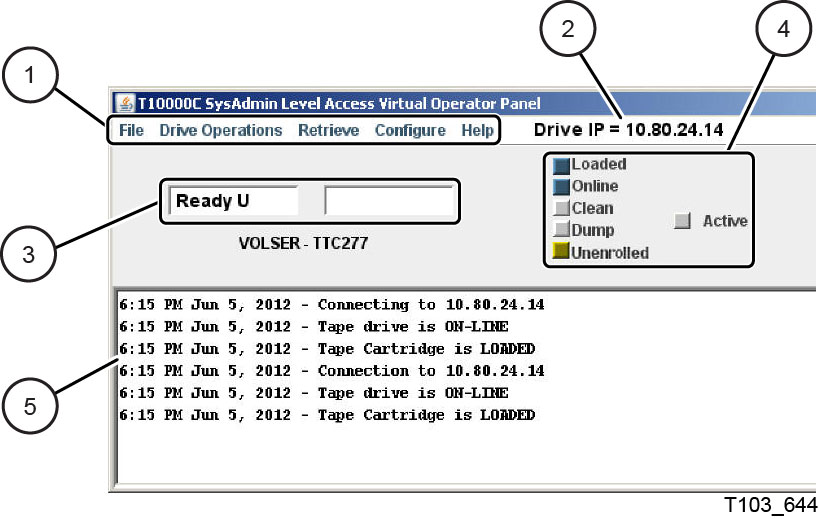The width and height of the screenshot is (819, 519).
Task: Click the Unenrolled yellow indicator
Action: tap(561, 251)
